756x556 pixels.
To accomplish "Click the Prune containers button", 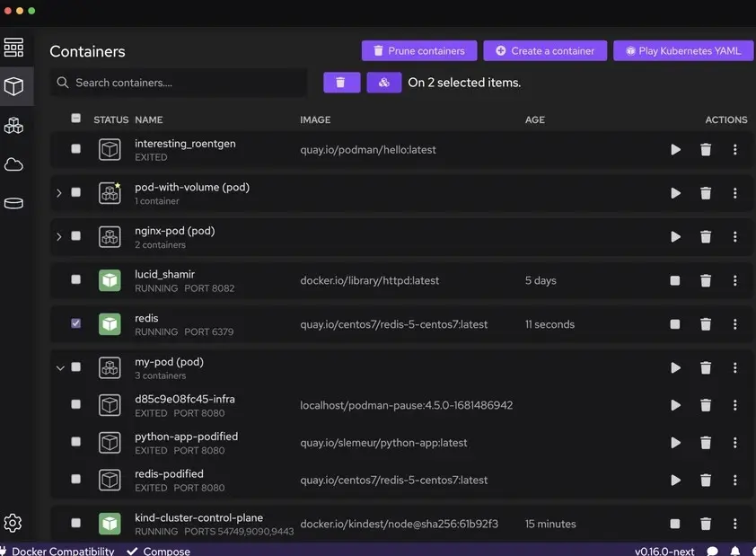I will coord(418,51).
